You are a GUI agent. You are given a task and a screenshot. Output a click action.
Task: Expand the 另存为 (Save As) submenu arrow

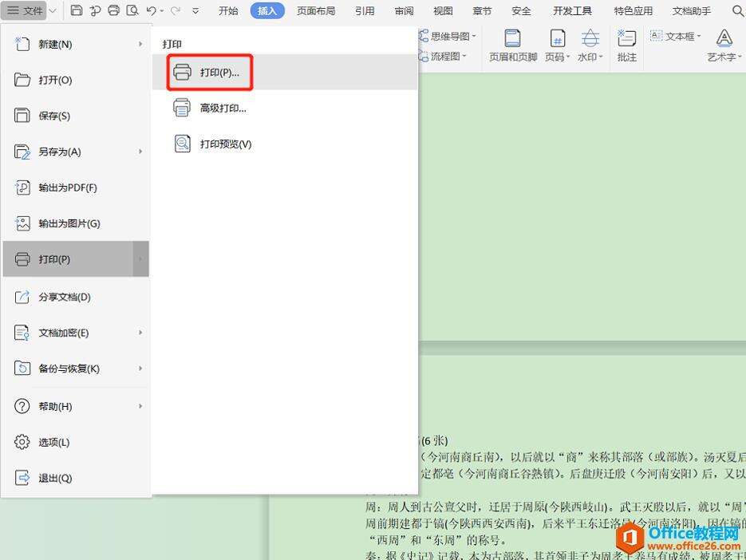coord(141,152)
